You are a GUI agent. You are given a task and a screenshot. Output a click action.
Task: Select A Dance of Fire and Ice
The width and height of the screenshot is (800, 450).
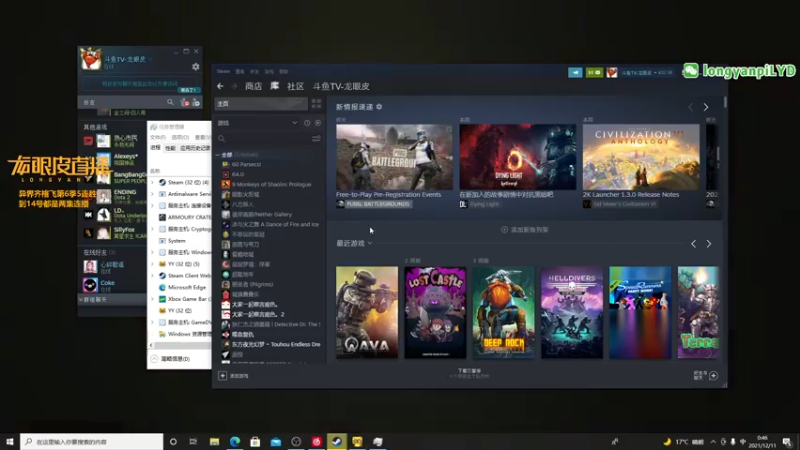coord(271,224)
